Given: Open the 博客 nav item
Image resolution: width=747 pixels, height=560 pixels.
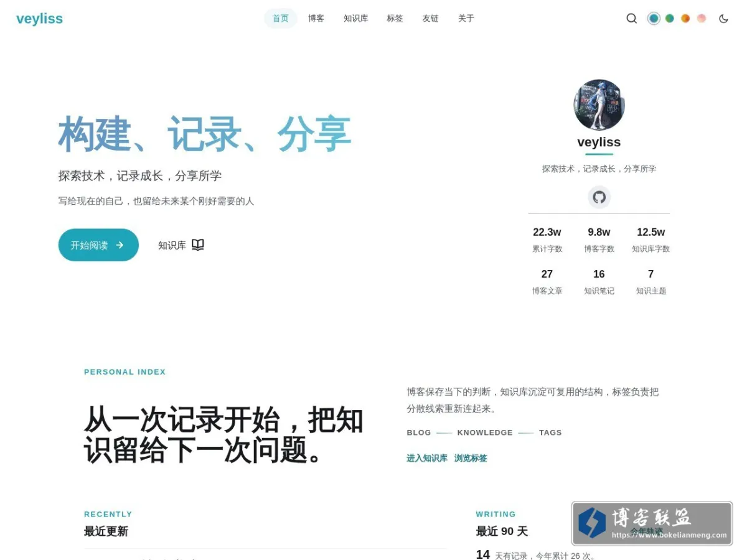Looking at the screenshot, I should tap(316, 19).
